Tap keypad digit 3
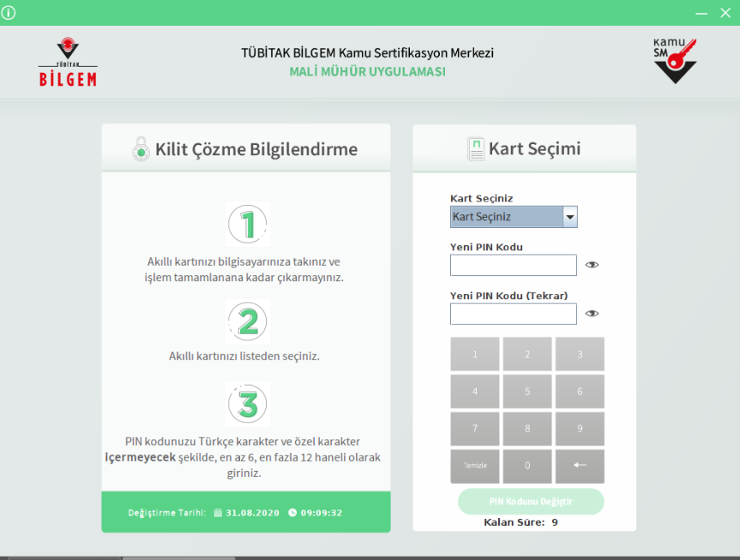Viewport: 740px width, 560px height. [580, 354]
